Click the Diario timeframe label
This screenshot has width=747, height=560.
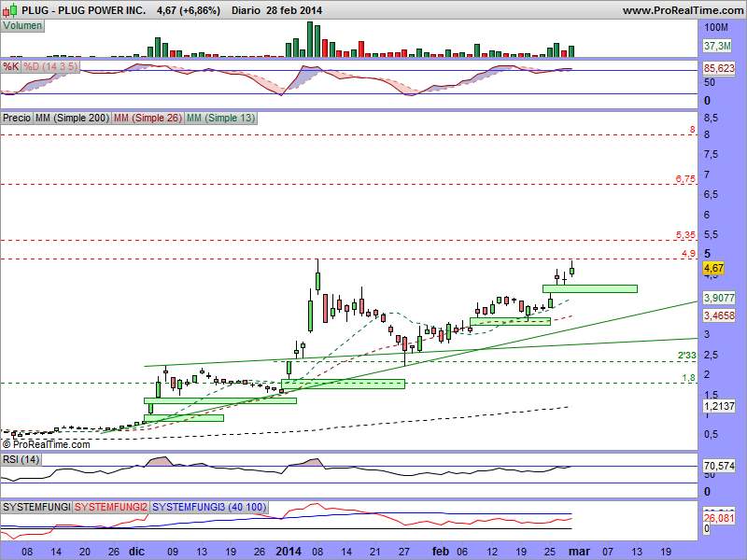(x=247, y=10)
